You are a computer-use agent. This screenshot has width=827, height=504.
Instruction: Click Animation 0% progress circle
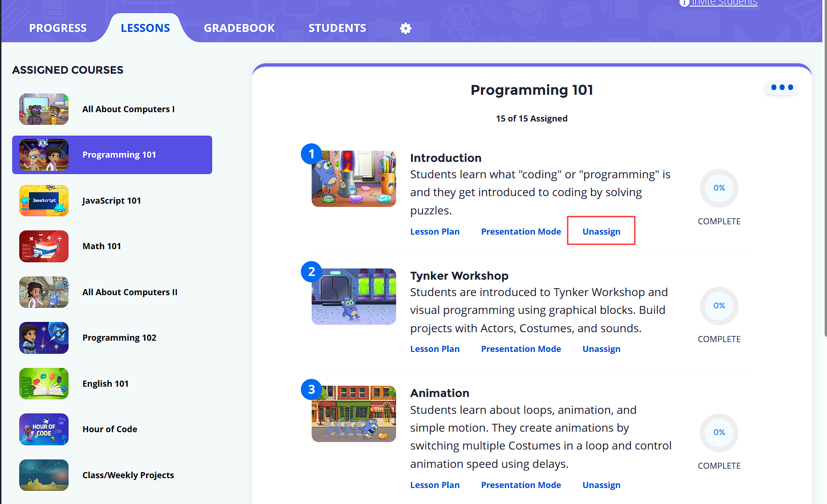719,433
